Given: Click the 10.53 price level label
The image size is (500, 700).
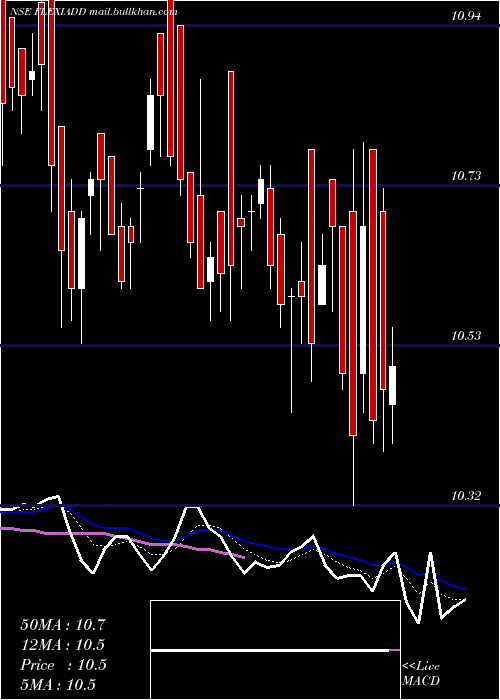Looking at the screenshot, I should pyautogui.click(x=466, y=336).
